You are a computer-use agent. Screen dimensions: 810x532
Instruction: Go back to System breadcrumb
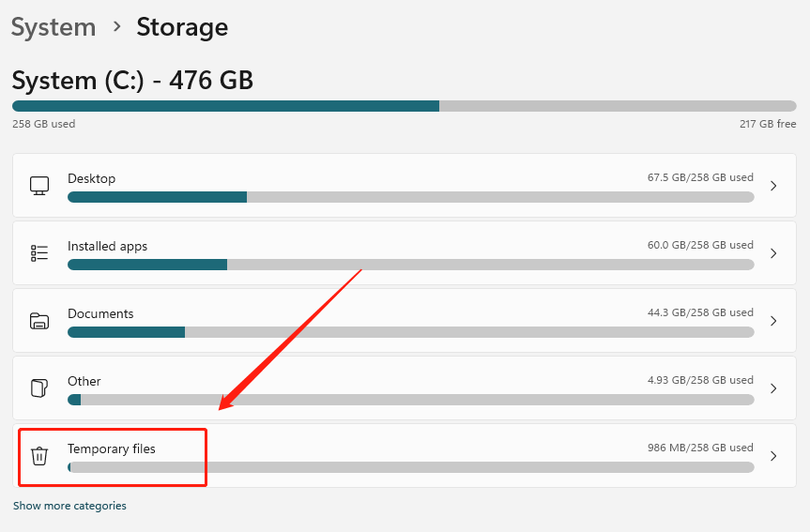tap(53, 27)
